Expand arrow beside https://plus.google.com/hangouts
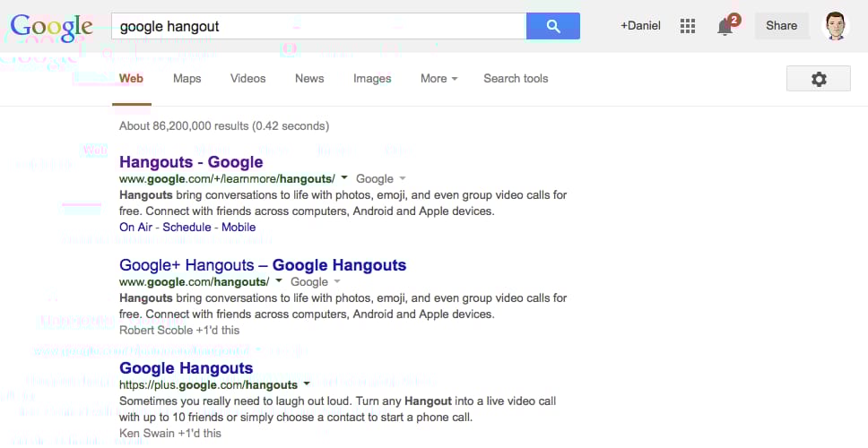The width and height of the screenshot is (868, 448). pyautogui.click(x=307, y=383)
